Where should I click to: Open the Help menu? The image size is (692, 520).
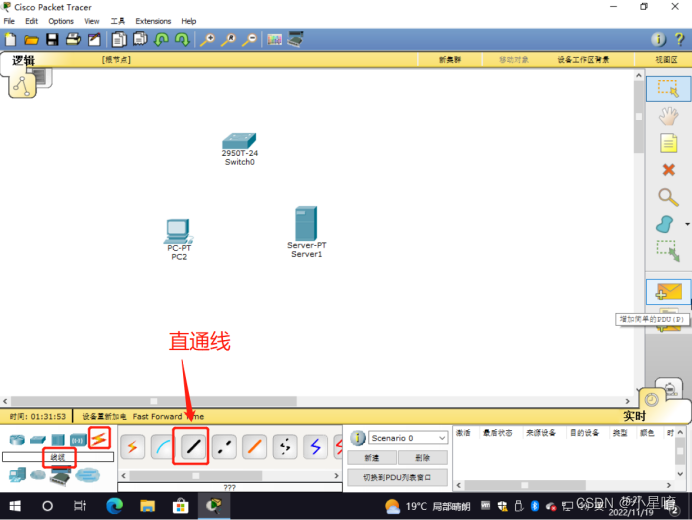(x=188, y=21)
